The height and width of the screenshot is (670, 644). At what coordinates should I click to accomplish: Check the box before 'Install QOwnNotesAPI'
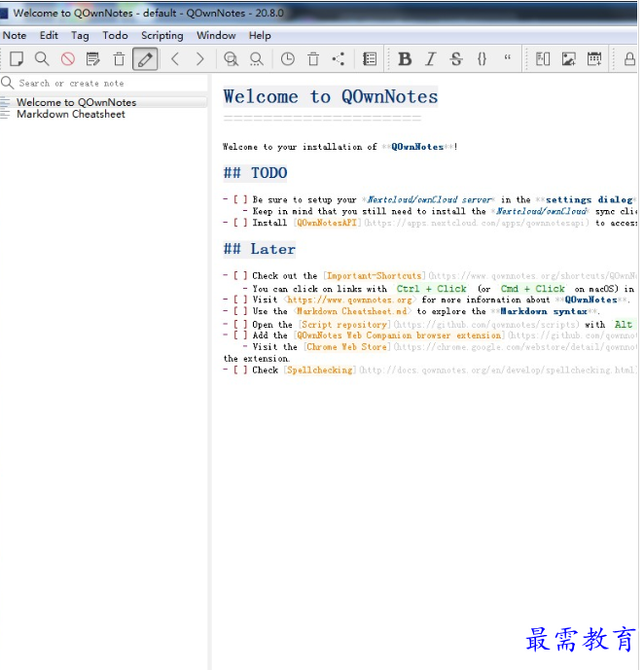(x=240, y=223)
